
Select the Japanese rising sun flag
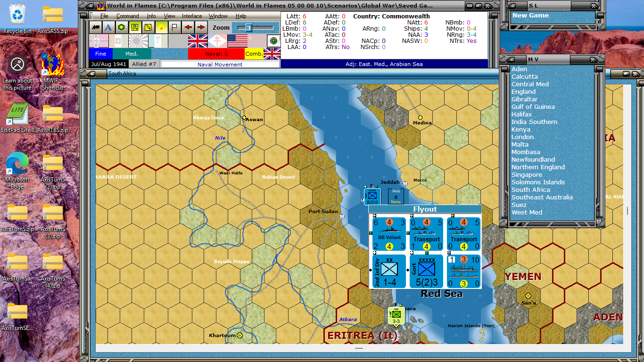pyautogui.click(x=139, y=41)
